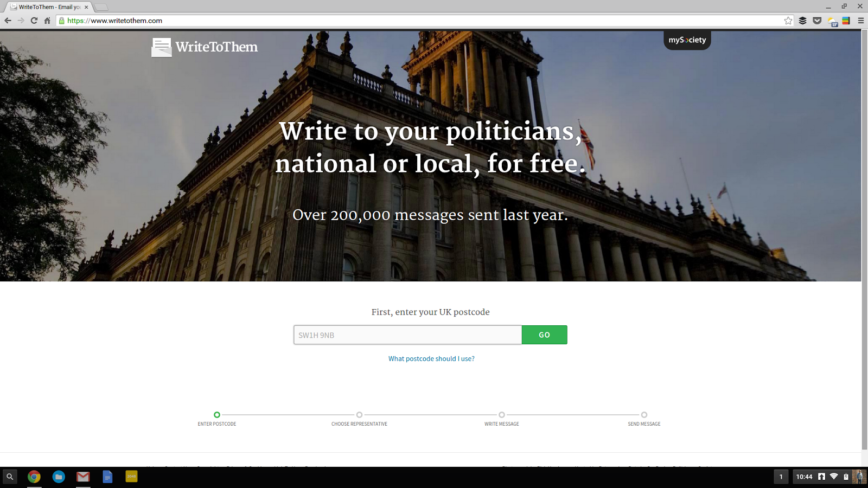Bookmark the page with the star icon
The height and width of the screenshot is (488, 868).
pyautogui.click(x=788, y=21)
